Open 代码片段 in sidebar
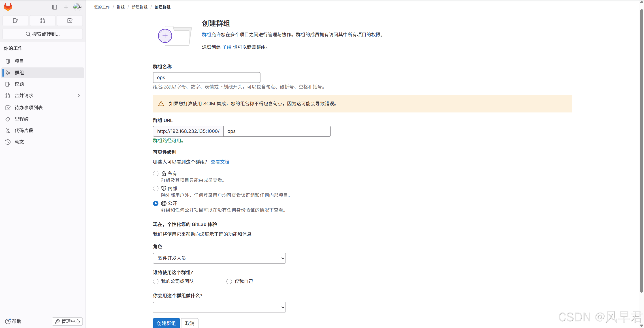The image size is (644, 328). (x=24, y=130)
